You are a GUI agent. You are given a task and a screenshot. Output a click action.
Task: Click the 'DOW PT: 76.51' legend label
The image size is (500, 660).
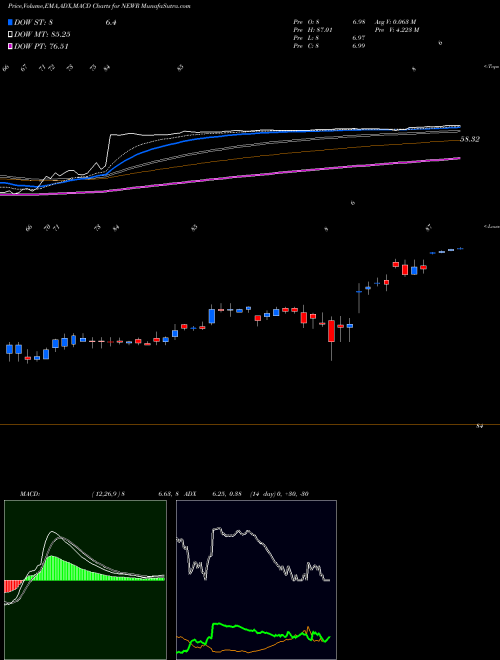point(41,46)
